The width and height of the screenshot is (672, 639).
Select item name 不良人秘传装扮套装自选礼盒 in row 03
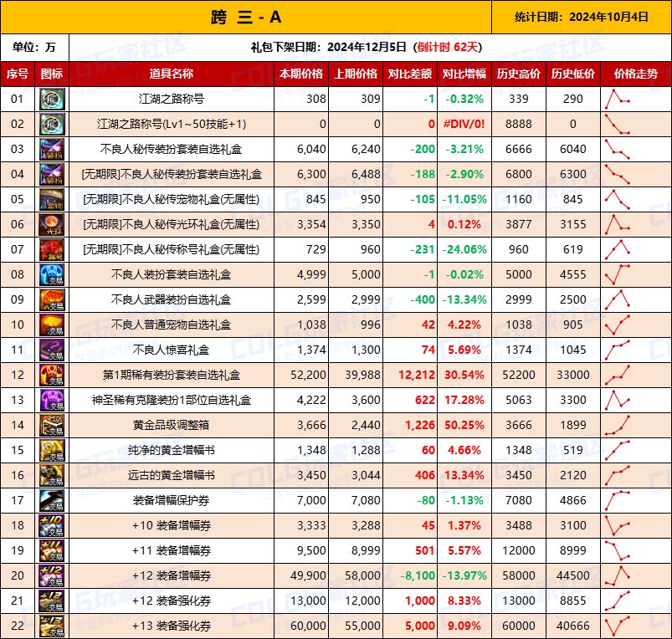pyautogui.click(x=172, y=149)
